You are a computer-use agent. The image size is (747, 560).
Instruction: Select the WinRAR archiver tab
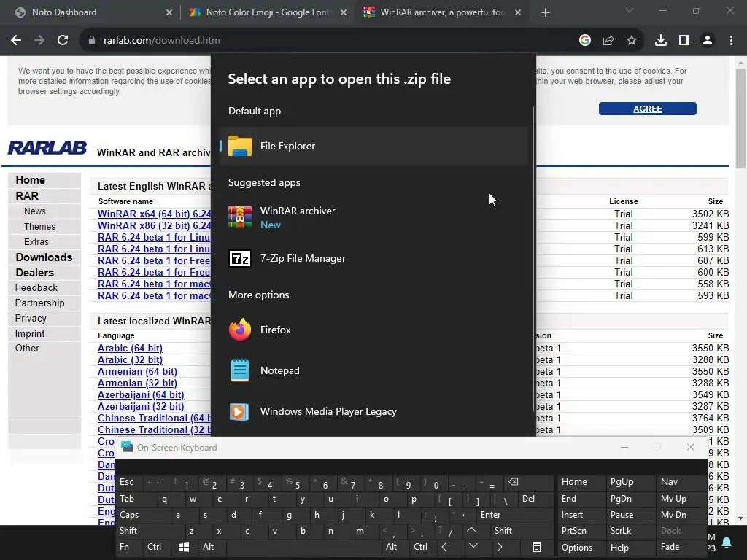coord(442,12)
